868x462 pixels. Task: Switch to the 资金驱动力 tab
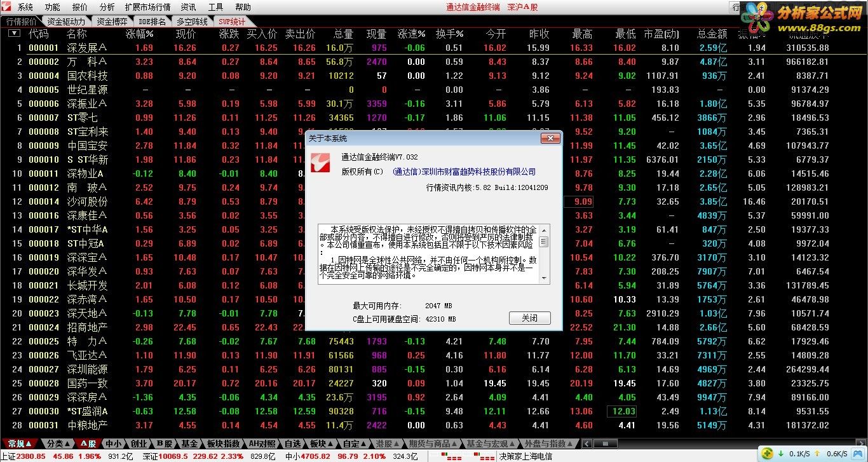(66, 21)
